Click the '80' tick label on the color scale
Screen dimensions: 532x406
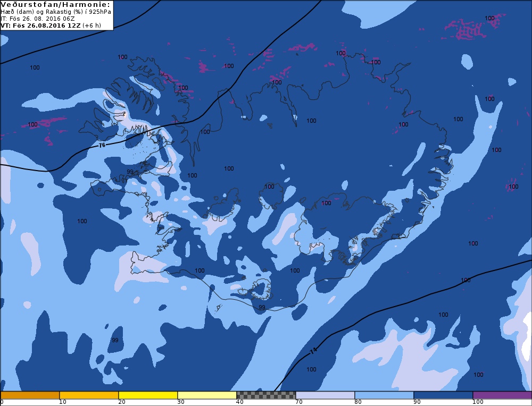[x=358, y=402]
